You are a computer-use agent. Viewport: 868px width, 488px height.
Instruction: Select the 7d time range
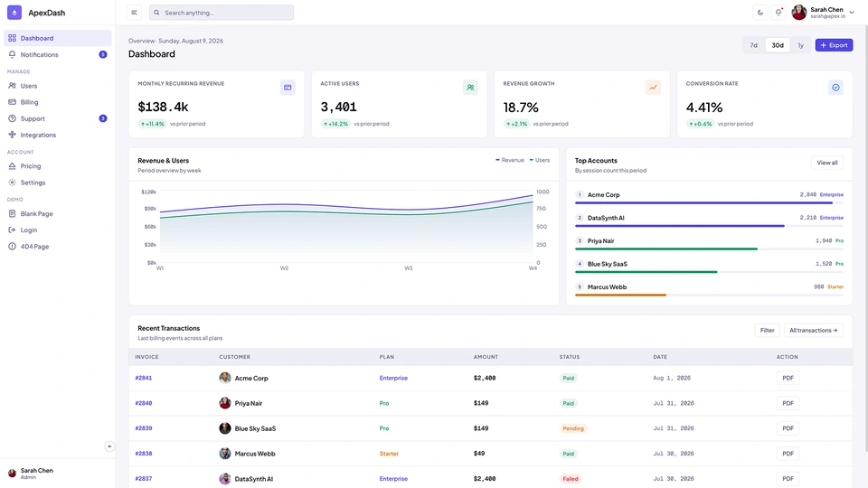753,45
